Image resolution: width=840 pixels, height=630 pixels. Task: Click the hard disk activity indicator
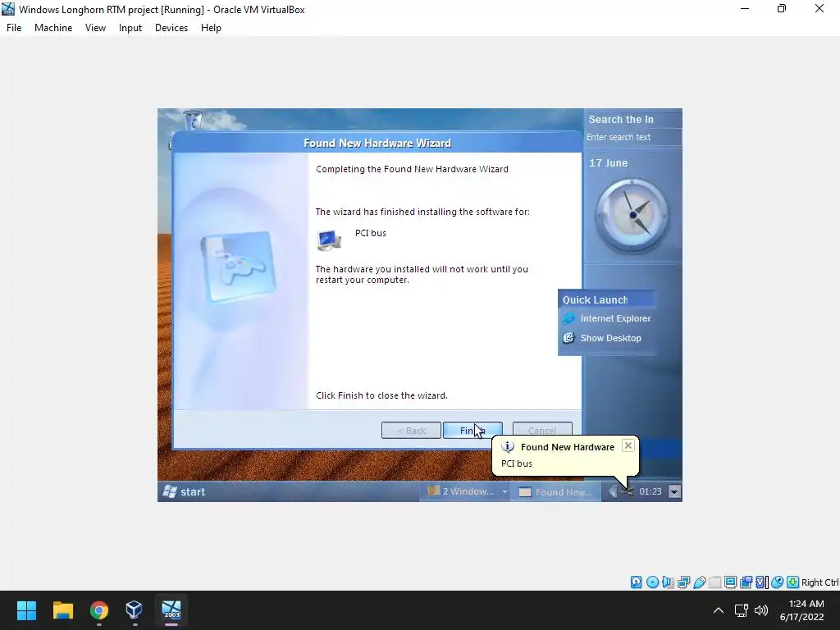636,582
